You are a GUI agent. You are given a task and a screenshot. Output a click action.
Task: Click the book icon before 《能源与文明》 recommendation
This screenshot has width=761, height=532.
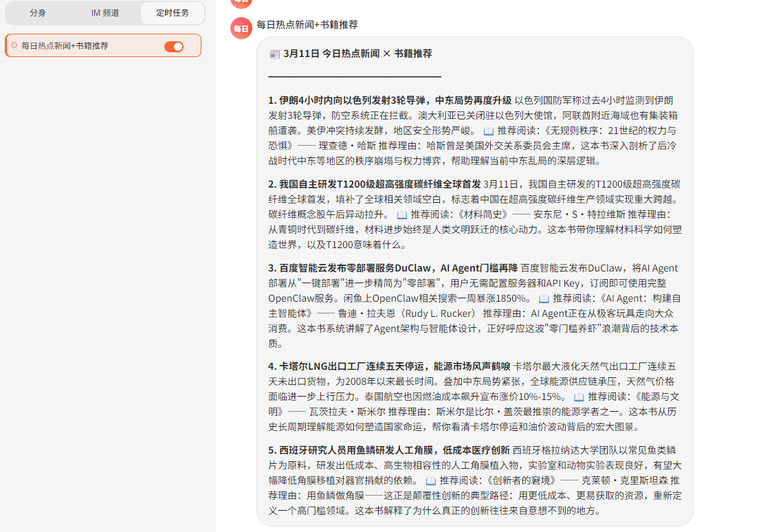point(579,397)
